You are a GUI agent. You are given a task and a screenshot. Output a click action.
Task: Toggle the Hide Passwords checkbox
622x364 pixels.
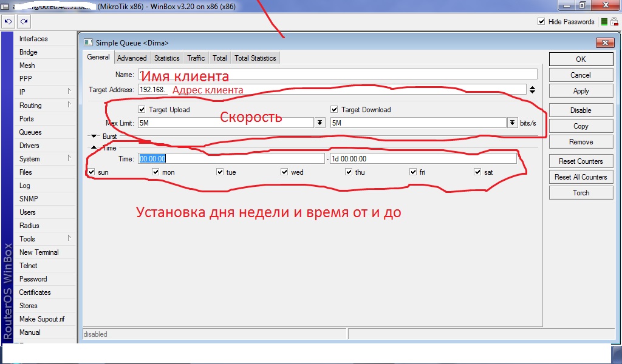pyautogui.click(x=541, y=21)
